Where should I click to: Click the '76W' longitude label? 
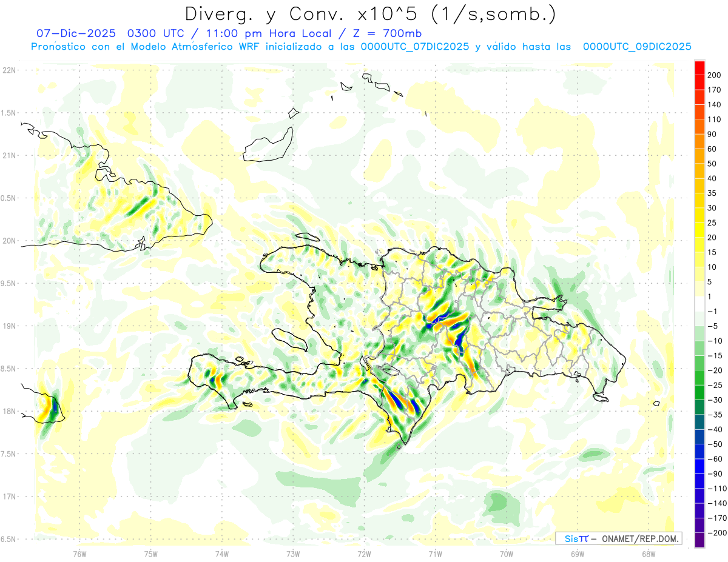point(79,554)
